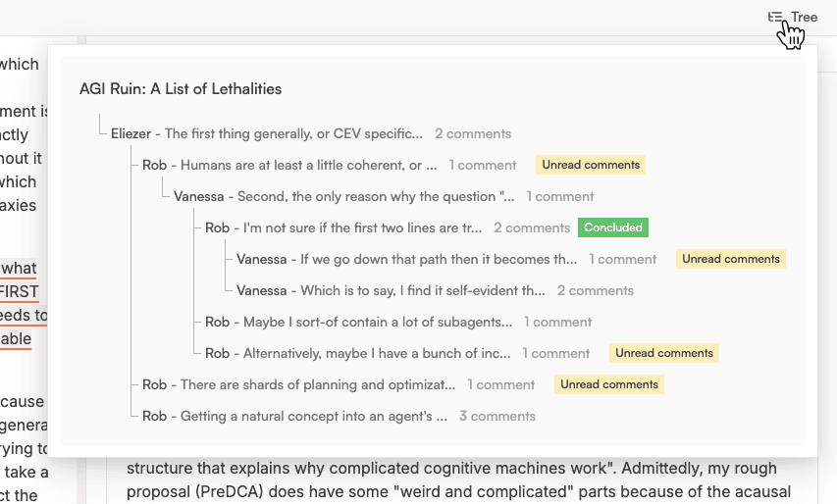837x504 pixels.
Task: Open Vanessa's 'Second, the only reason' comment
Action: tap(343, 196)
